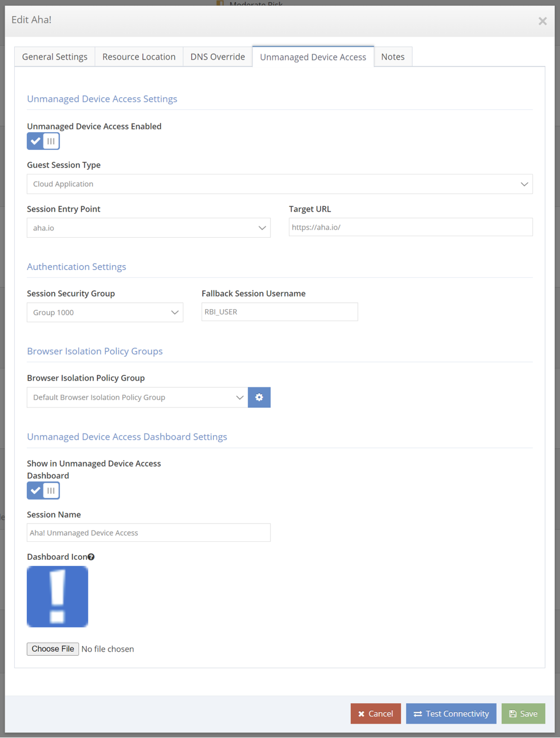Click the Session Security Group label

(x=71, y=293)
